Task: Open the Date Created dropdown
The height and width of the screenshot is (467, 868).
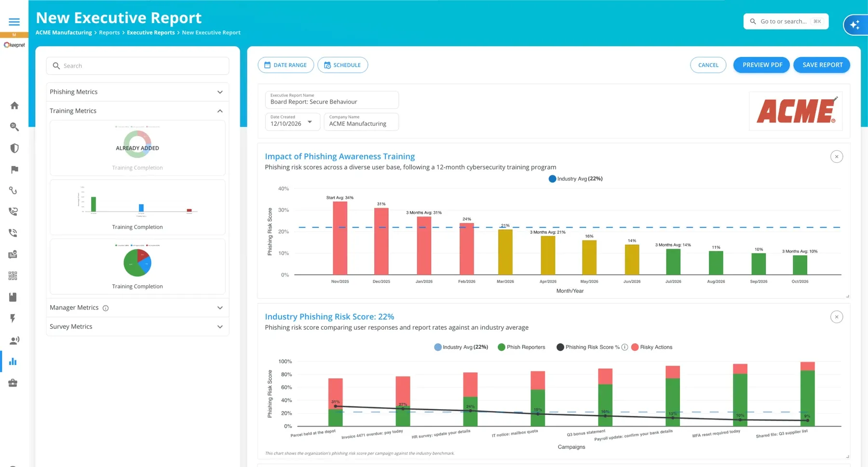Action: 292,121
